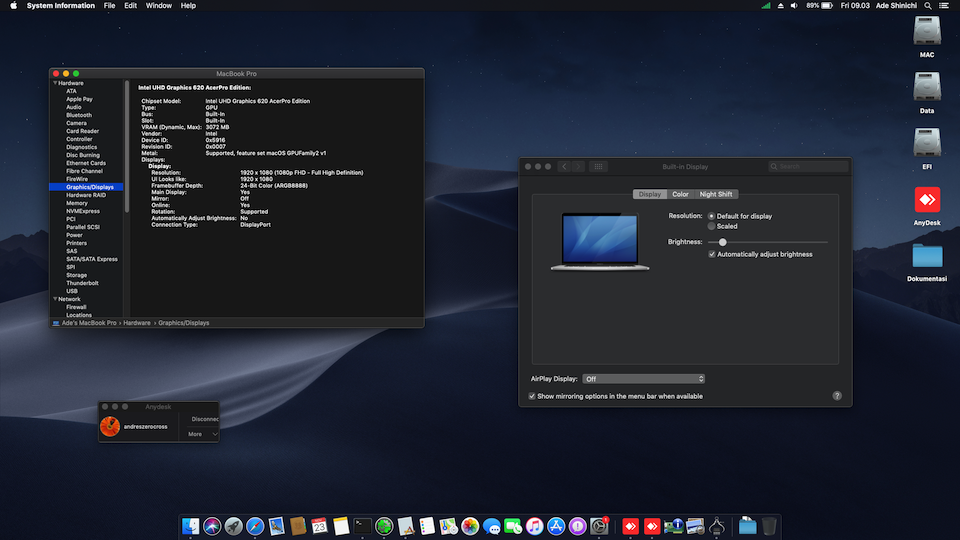Click Disconnect in Anydesk window
Screen dimensions: 960x540
pos(204,419)
